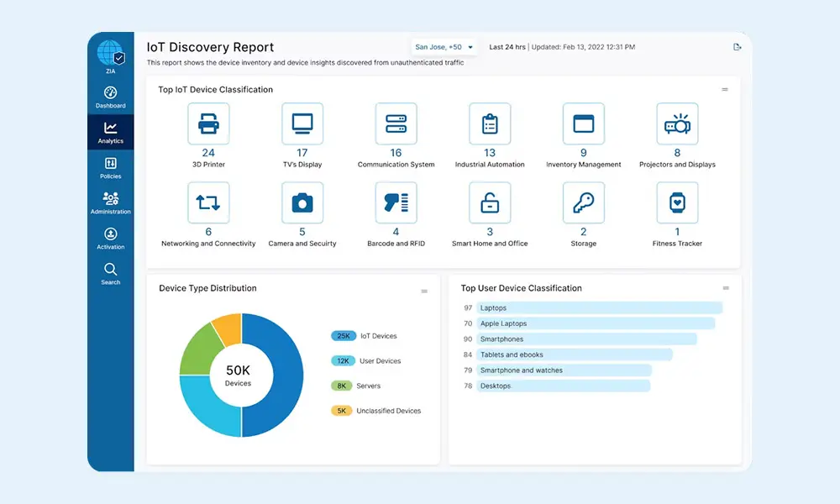840x504 pixels.
Task: Select the Projectors and Displays icon
Action: click(x=677, y=123)
